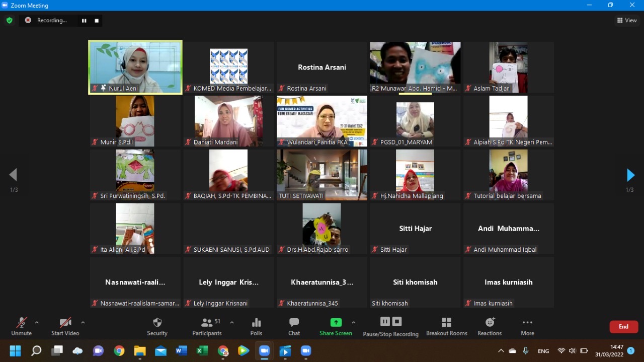Viewport: 644px width, 362px height.
Task: Open the Reactions menu
Action: coord(490,326)
